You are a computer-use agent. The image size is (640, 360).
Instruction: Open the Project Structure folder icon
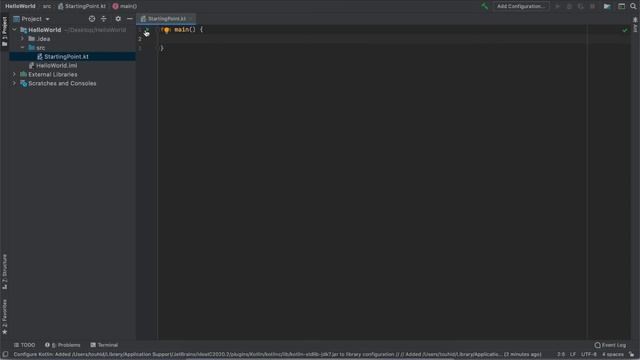click(x=607, y=6)
